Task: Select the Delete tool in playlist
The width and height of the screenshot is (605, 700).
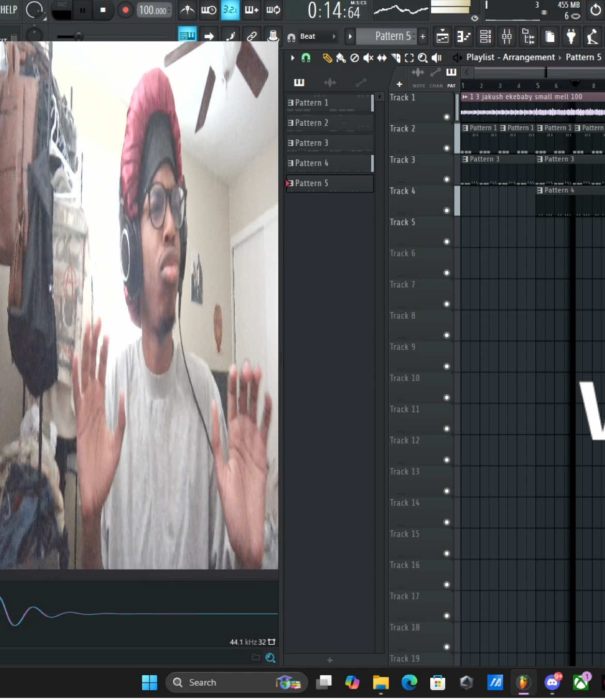Action: click(x=354, y=58)
